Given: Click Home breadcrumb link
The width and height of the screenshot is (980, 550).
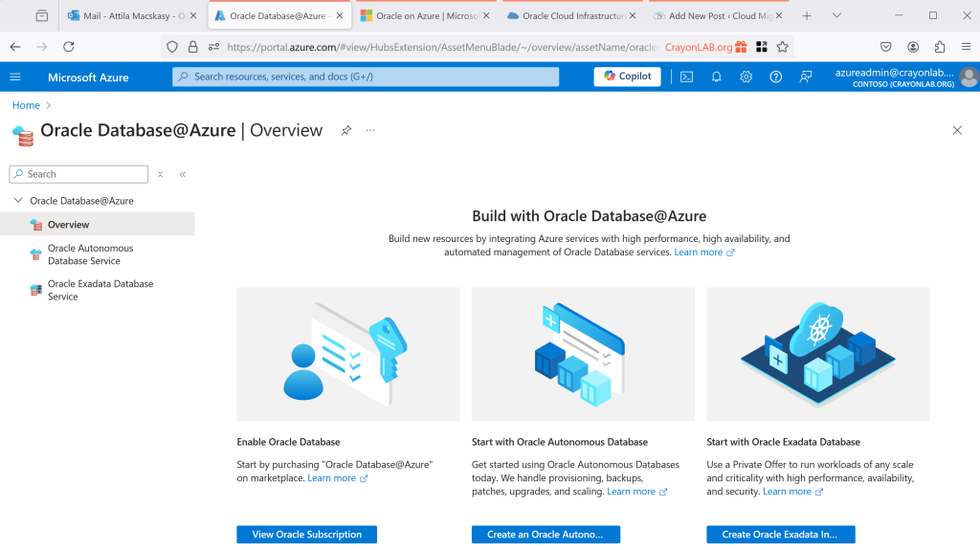Looking at the screenshot, I should pyautogui.click(x=26, y=105).
